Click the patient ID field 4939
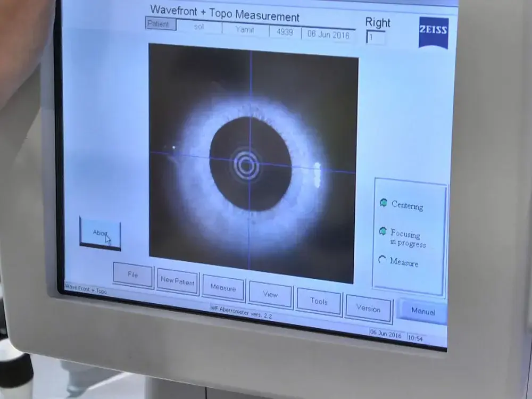The height and width of the screenshot is (399, 532). point(285,32)
